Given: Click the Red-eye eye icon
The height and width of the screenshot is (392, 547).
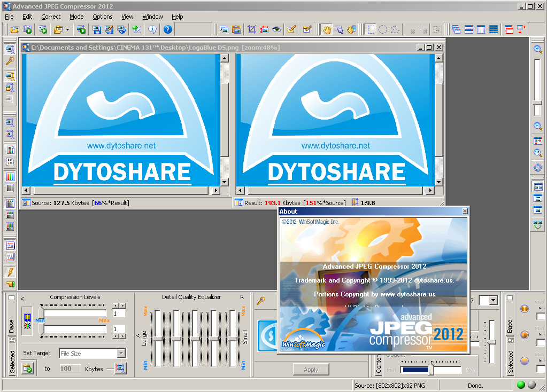Looking at the screenshot, I should pyautogui.click(x=276, y=29).
